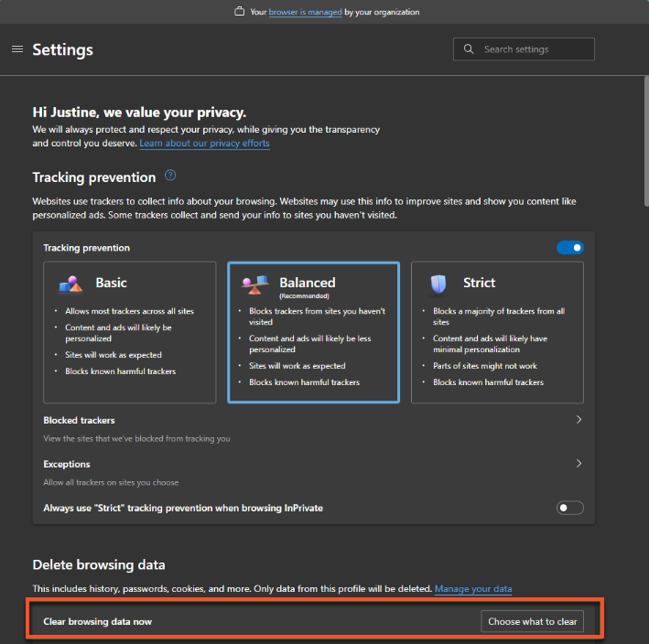The width and height of the screenshot is (649, 644).
Task: Click 'Clear browsing data now' label
Action: (98, 622)
